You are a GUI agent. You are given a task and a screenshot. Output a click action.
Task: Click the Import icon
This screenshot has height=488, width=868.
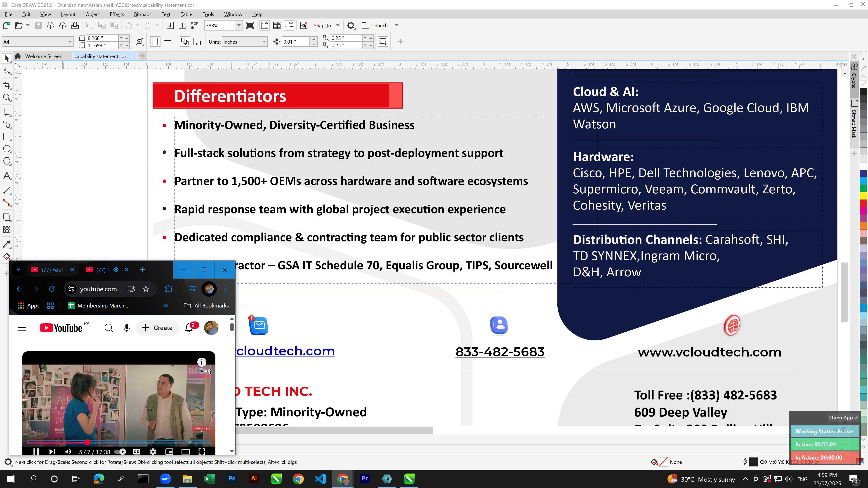[x=170, y=25]
